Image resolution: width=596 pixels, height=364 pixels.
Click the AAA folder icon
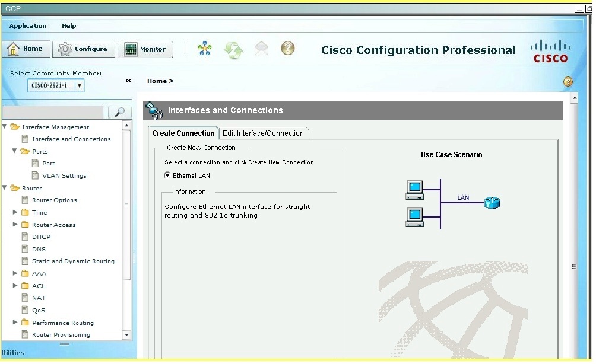pyautogui.click(x=25, y=273)
